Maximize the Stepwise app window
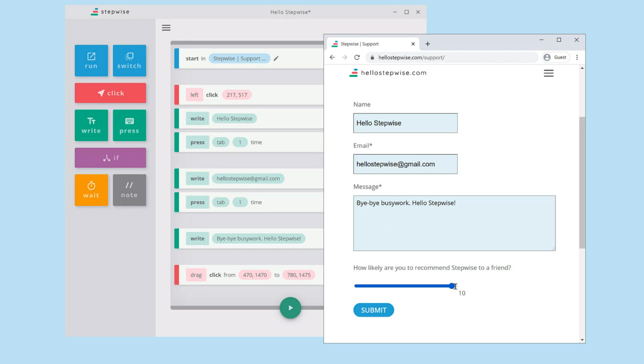This screenshot has width=644, height=364. [407, 12]
